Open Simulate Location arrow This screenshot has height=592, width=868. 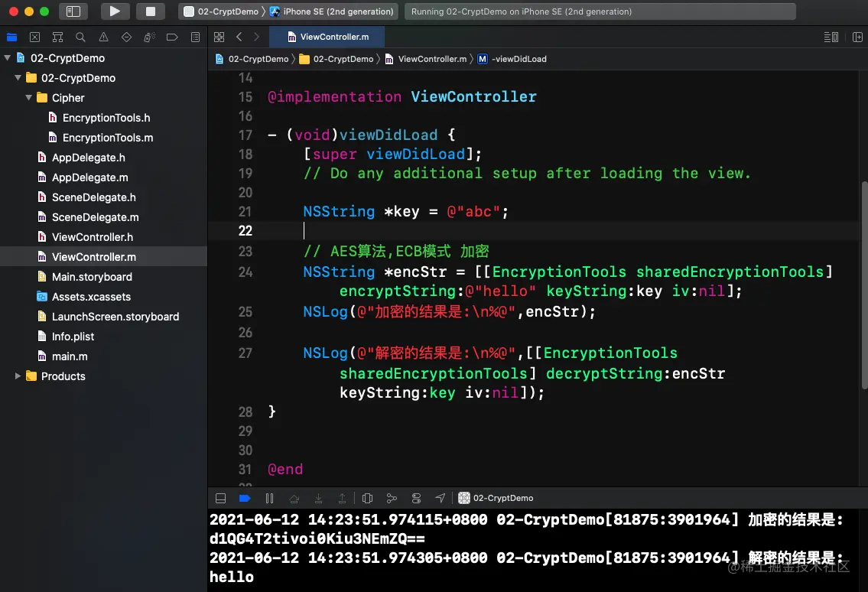click(x=440, y=498)
